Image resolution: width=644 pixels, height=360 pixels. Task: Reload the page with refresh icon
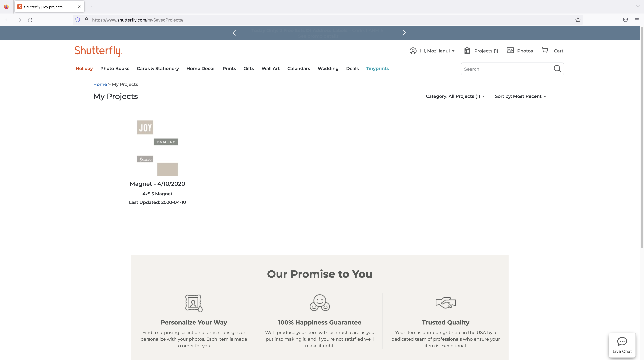30,20
